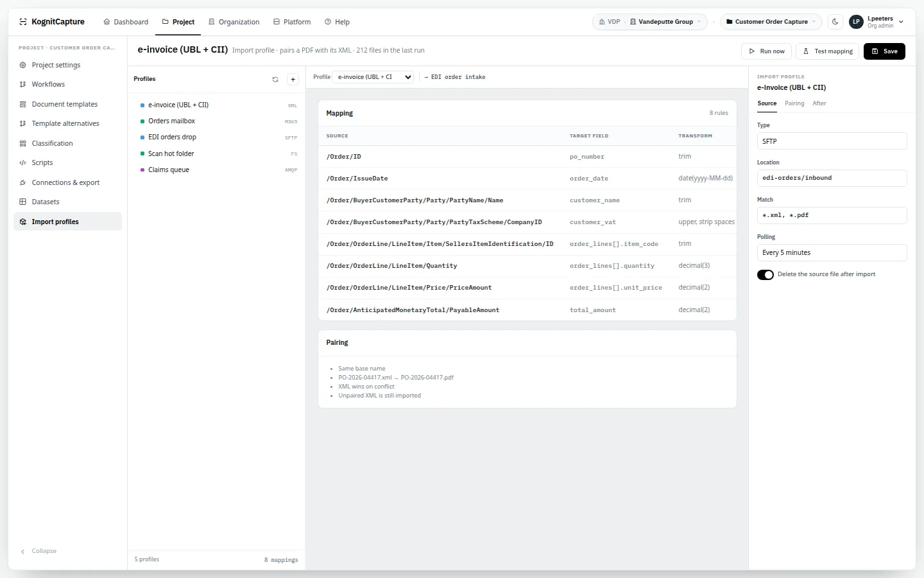924x578 pixels.
Task: Click the 8 mappings footer count
Action: 281,560
